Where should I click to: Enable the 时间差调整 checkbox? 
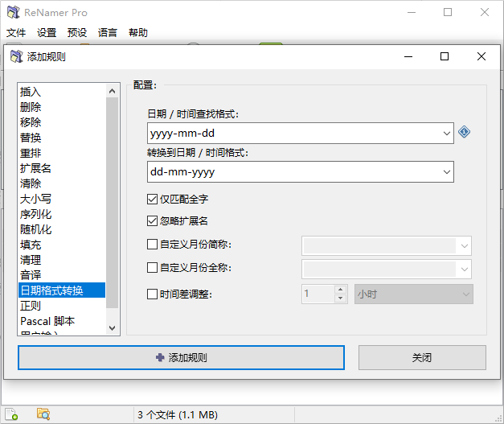152,294
